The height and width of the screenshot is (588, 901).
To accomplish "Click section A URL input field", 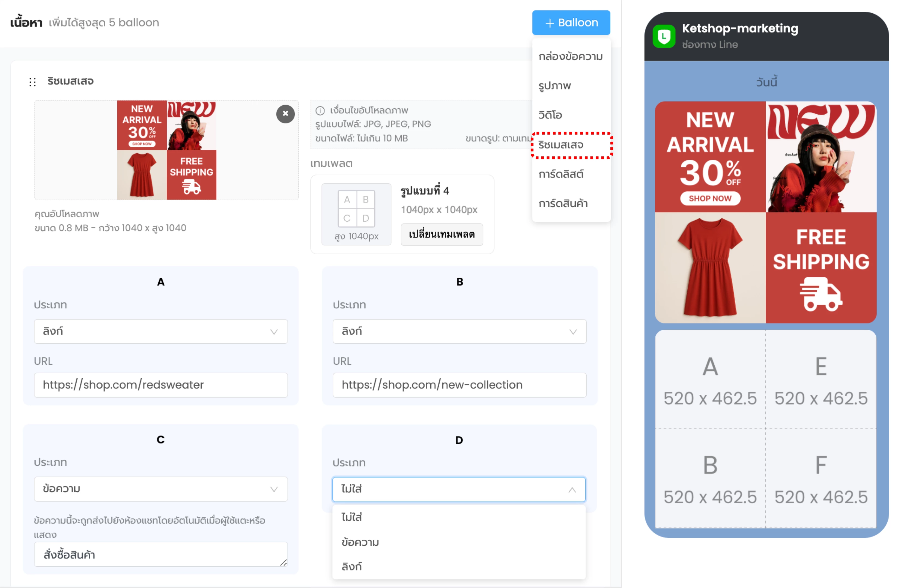I will [160, 385].
